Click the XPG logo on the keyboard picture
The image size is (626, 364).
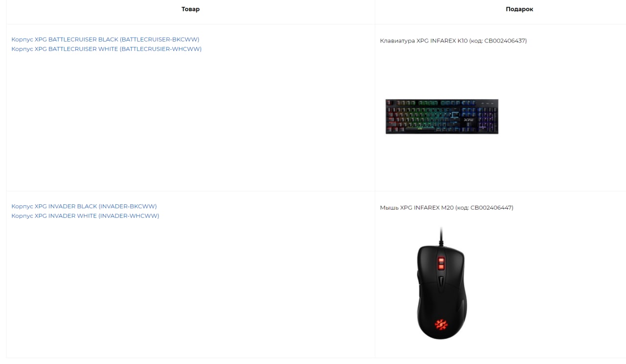pos(469,119)
